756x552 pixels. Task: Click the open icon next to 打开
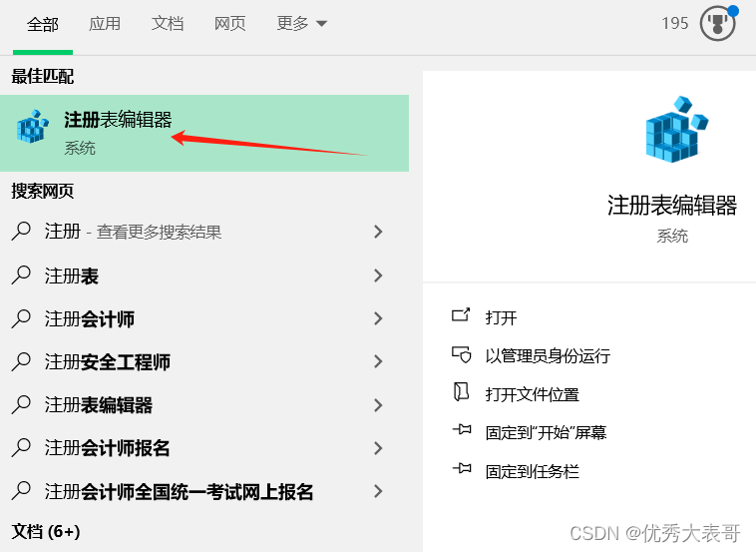point(461,315)
